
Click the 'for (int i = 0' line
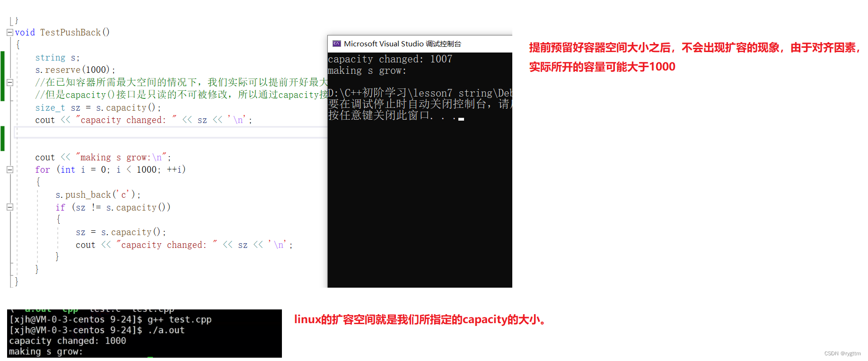coord(110,169)
